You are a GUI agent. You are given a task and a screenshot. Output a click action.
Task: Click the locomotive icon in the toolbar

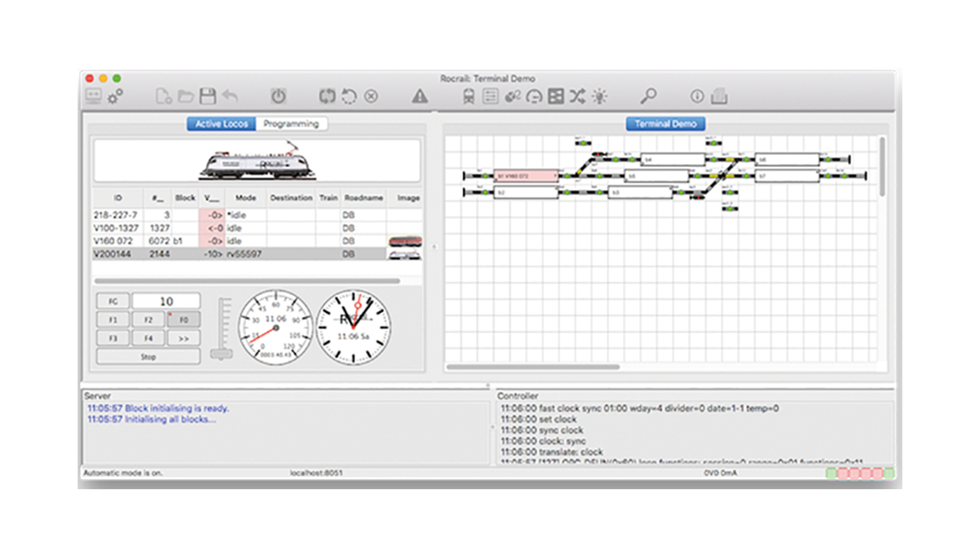tap(469, 96)
